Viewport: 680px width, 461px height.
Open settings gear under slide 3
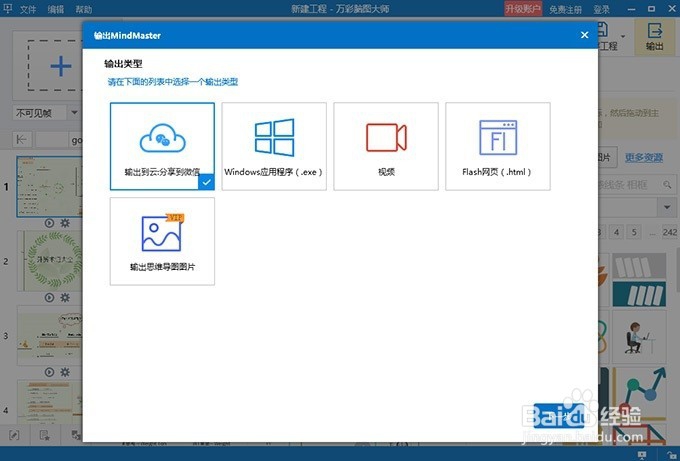(65, 372)
